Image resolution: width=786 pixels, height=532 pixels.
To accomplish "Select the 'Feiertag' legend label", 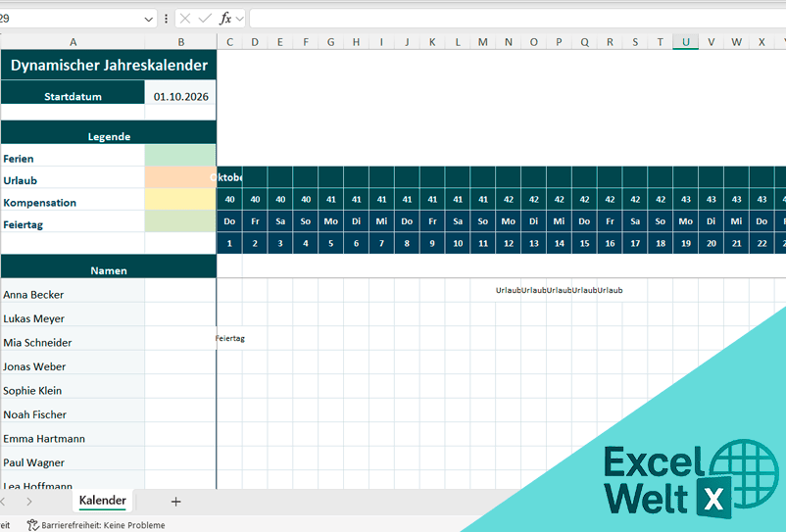I will (24, 225).
